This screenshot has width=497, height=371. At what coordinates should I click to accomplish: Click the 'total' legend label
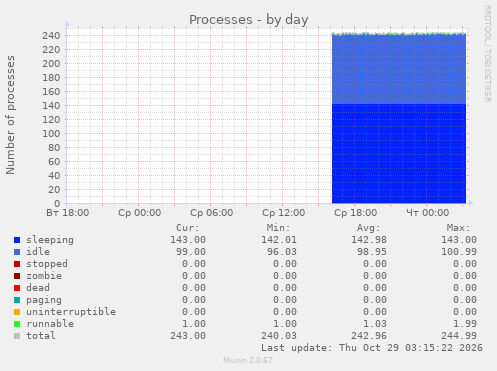41,336
